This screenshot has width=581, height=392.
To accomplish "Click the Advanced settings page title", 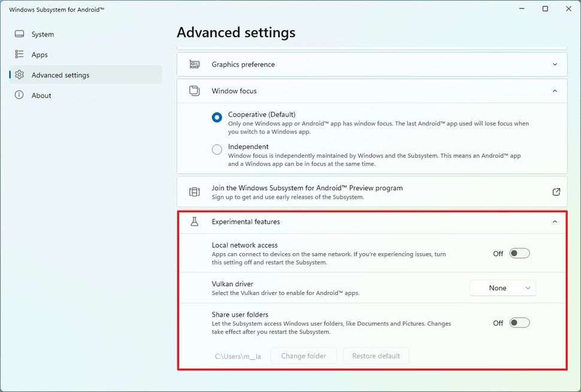I will coord(236,32).
